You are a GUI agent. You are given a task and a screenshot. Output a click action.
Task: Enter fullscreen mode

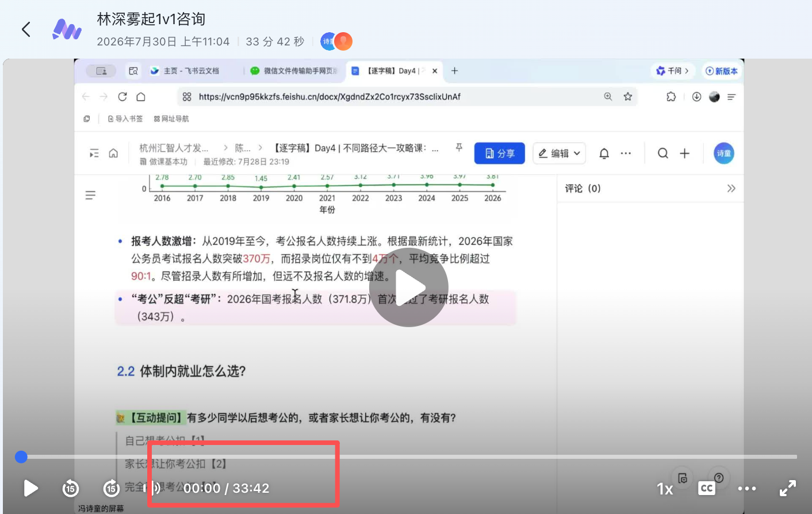click(788, 489)
